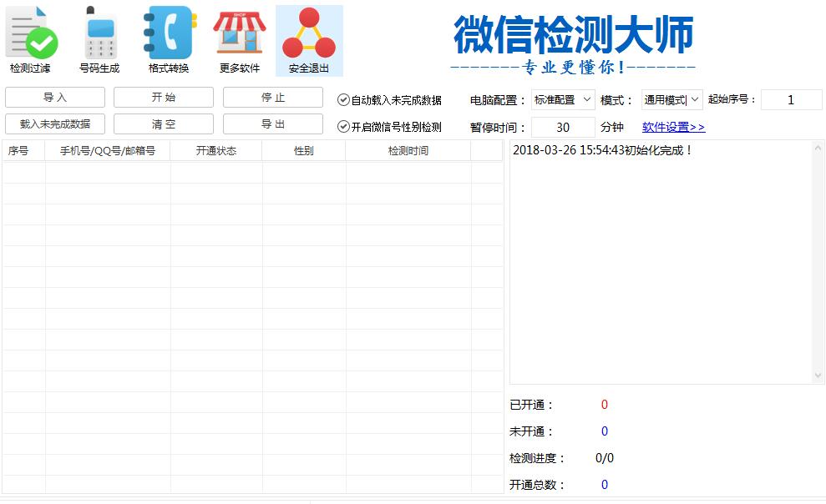Click the 性别 column header
The image size is (826, 504).
coord(304,151)
